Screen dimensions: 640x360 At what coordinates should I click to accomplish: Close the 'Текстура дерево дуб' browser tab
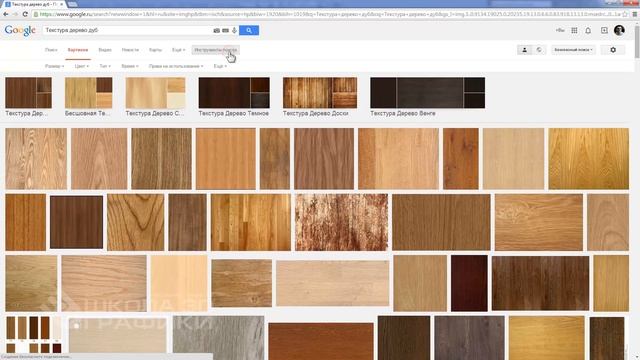click(61, 4)
